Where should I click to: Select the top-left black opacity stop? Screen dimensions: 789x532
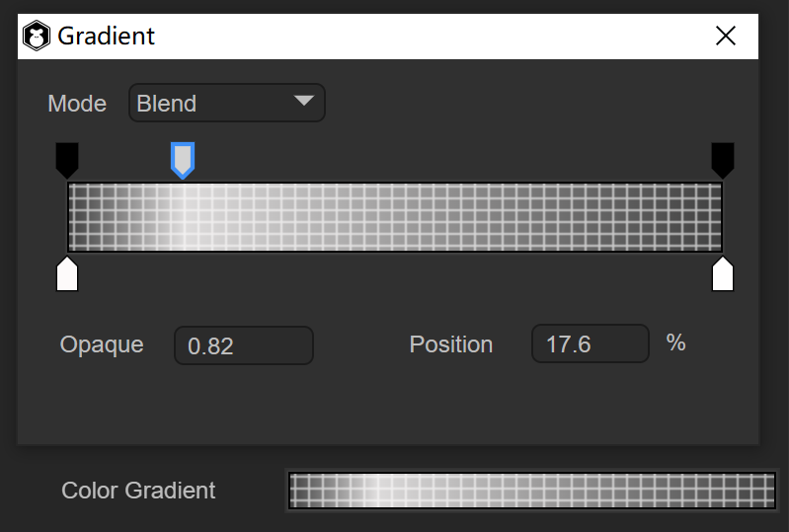coord(66,158)
